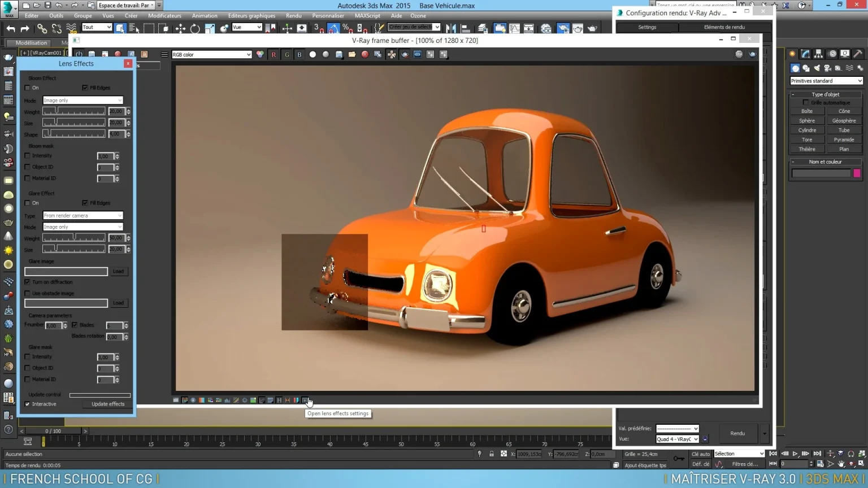Enable Grille automatique checkbox

pyautogui.click(x=806, y=102)
